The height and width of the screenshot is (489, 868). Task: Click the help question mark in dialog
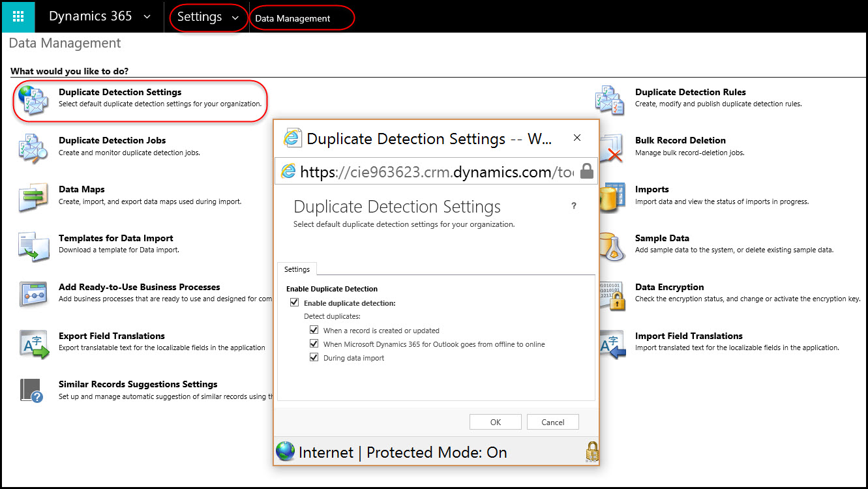pyautogui.click(x=574, y=206)
